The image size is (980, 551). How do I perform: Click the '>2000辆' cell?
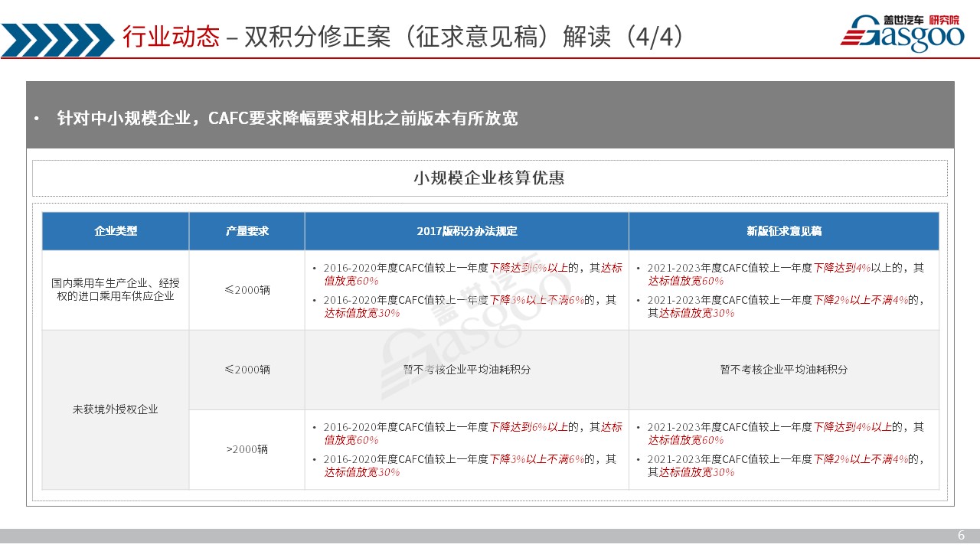(x=247, y=449)
